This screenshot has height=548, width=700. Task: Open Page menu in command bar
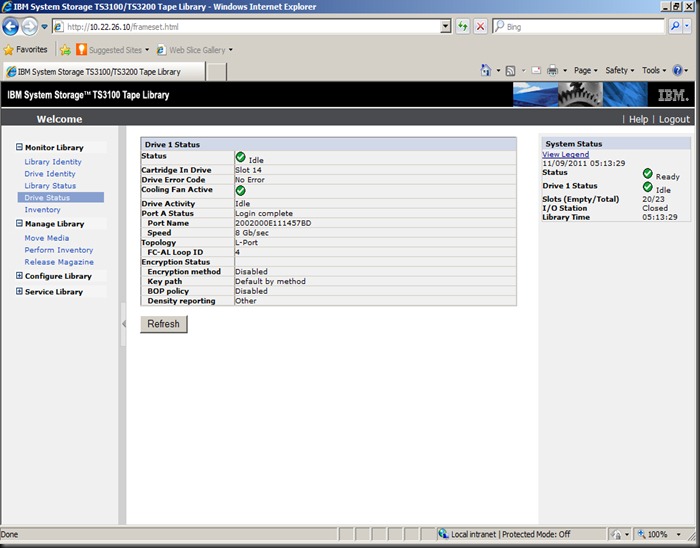(x=585, y=71)
